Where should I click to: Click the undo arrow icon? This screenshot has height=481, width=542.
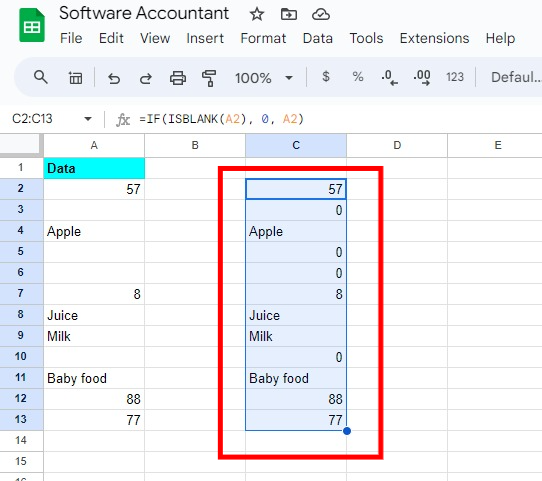point(114,78)
